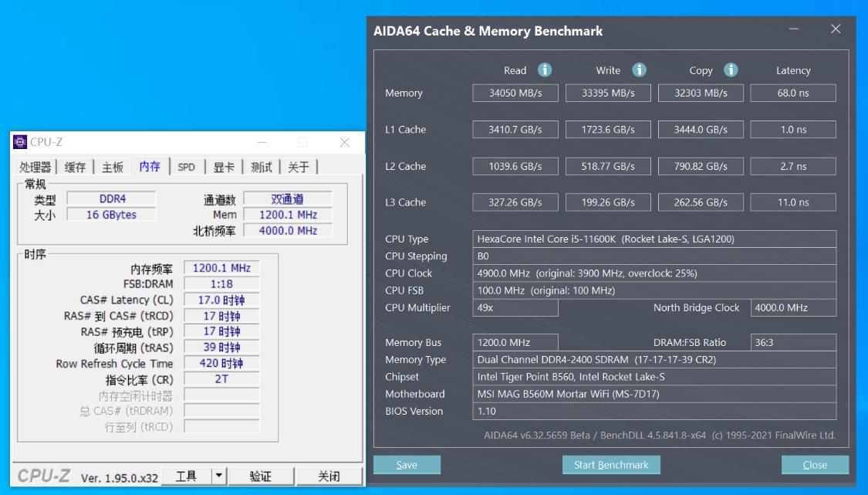Switch to the 处理器 (Processor) tab
868x495 pixels.
36,166
